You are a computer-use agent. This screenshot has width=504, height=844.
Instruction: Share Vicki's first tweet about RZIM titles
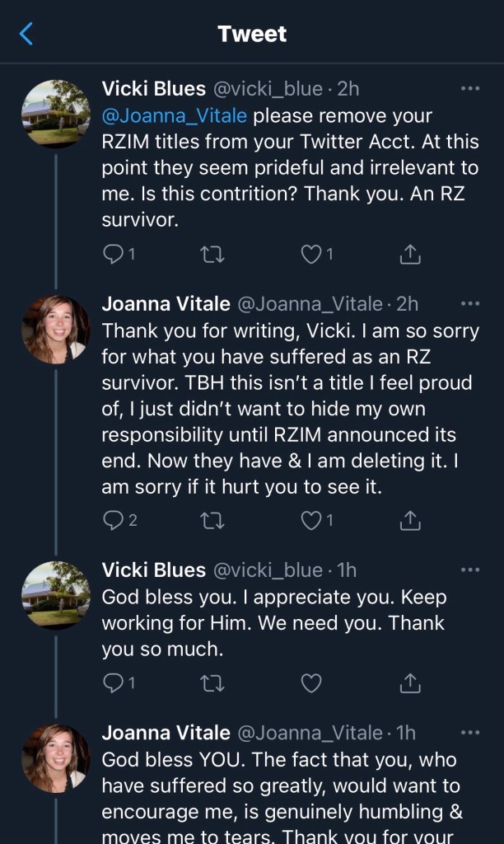(x=409, y=255)
